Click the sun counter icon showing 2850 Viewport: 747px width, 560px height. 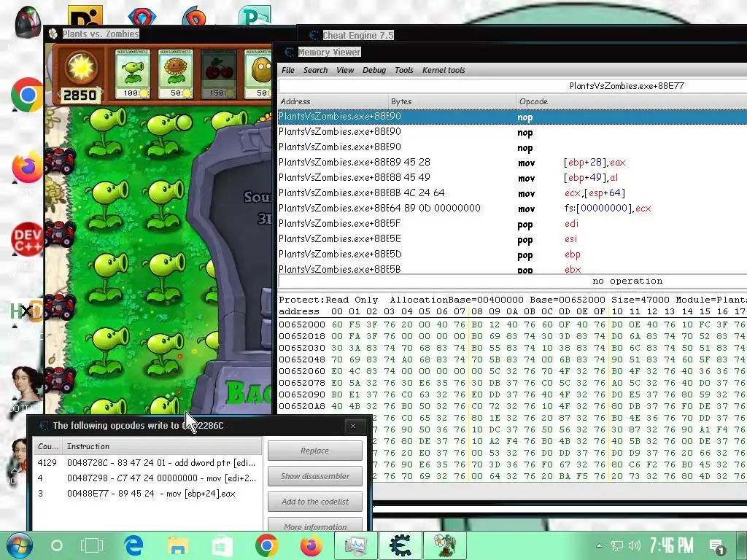[80, 76]
